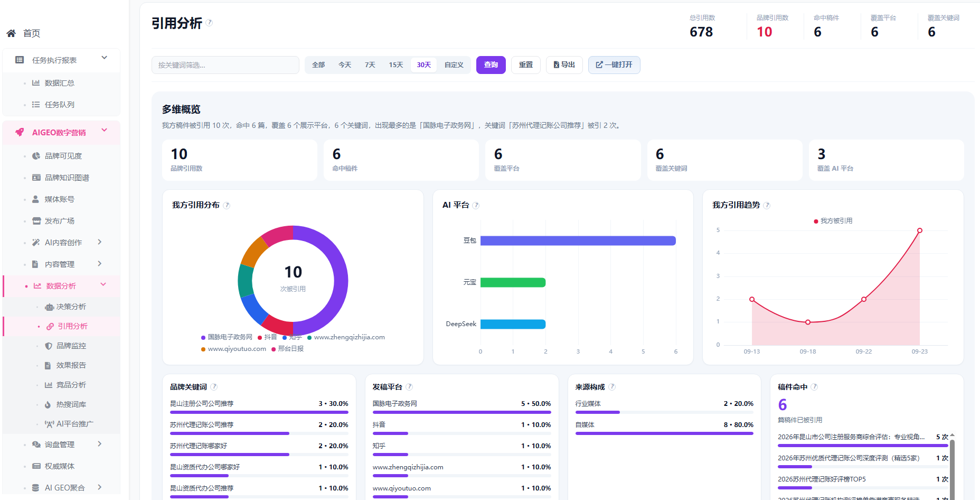Viewport: 980px width, 500px height.
Task: Click the 查询 button
Action: click(491, 65)
